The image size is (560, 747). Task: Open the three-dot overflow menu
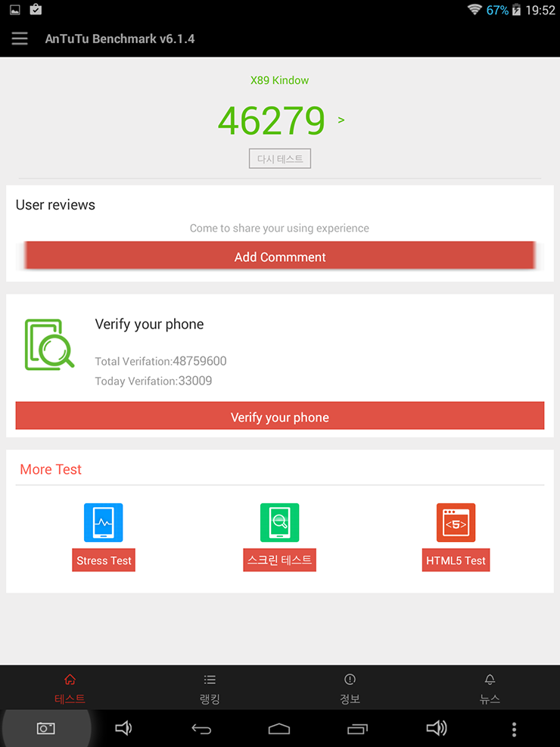coord(514,729)
